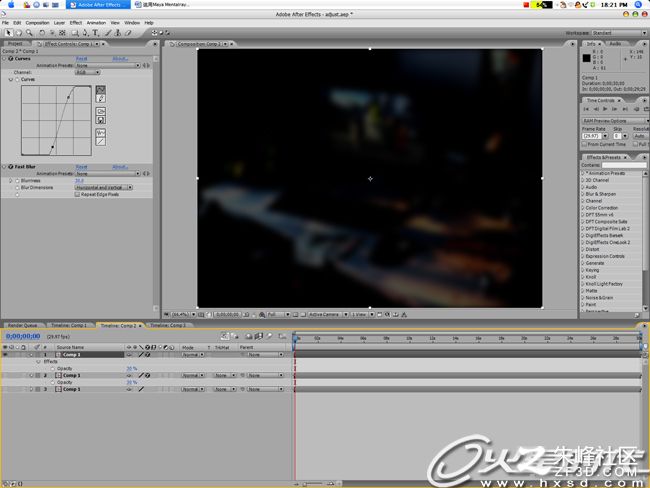Screen dimensions: 650x488
Task: Select the Pen tool
Action: point(85,33)
